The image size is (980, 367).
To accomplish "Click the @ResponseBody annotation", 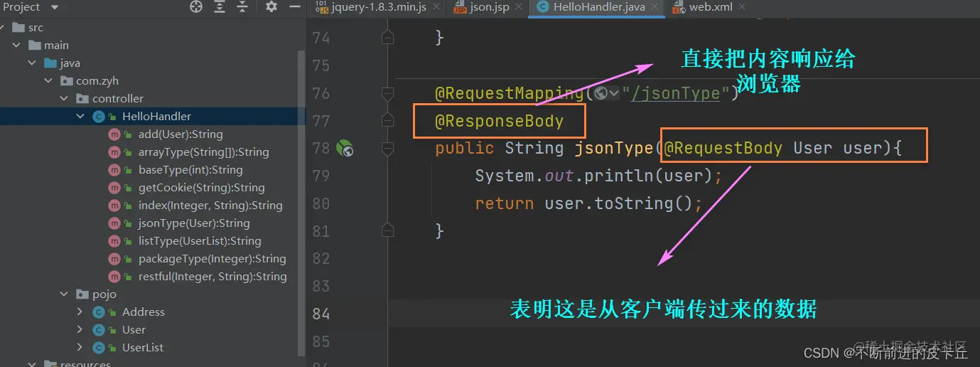I will [499, 121].
